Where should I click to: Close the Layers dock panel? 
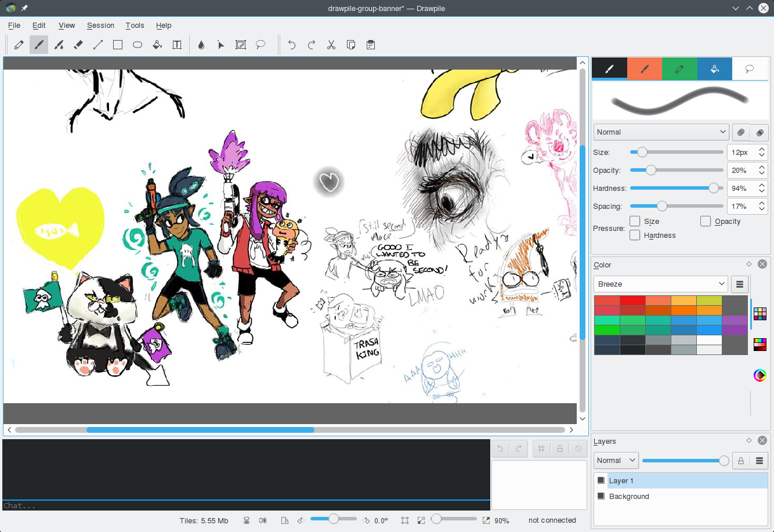(x=762, y=441)
